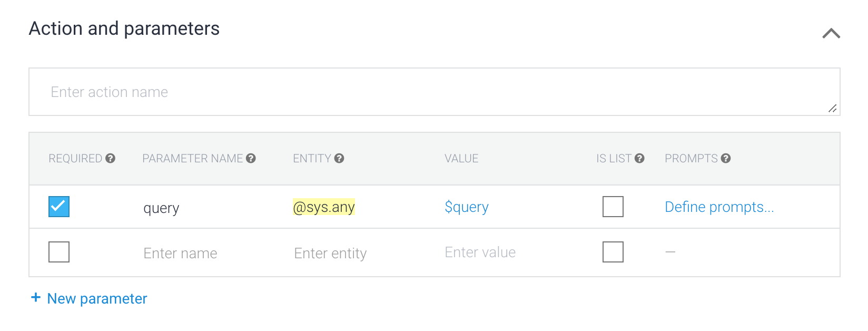Open the $query value selector
Image resolution: width=868 pixels, height=331 pixels.
tap(467, 207)
